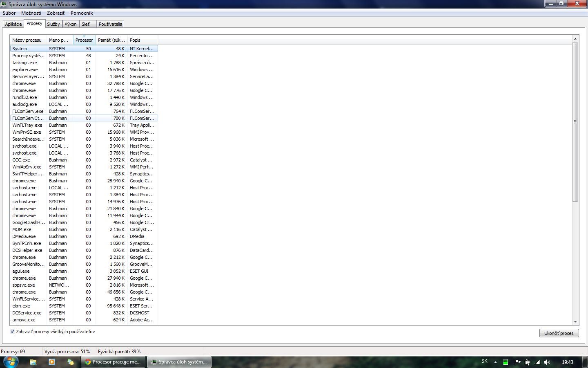Image resolution: width=588 pixels, height=368 pixels.
Task: Select the FLComServ.exe process
Action: click(84, 111)
